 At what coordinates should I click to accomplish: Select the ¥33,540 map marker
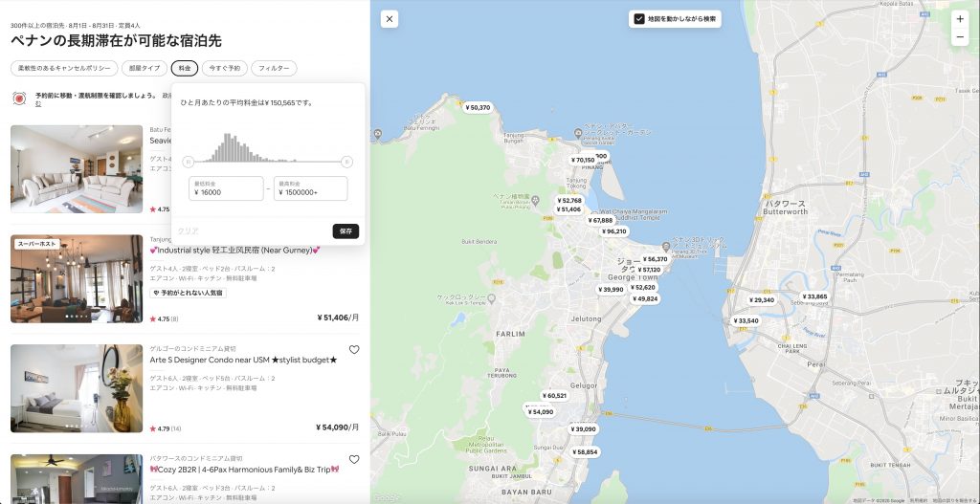click(746, 320)
